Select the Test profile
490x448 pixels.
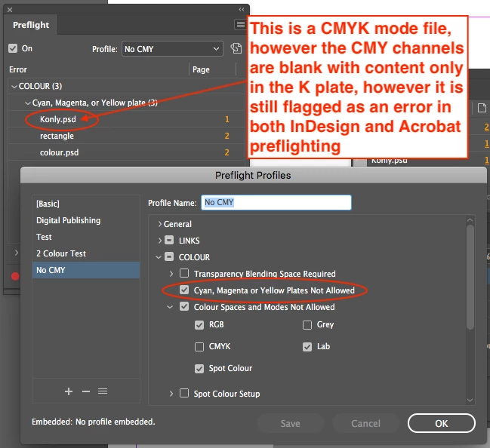[86, 237]
